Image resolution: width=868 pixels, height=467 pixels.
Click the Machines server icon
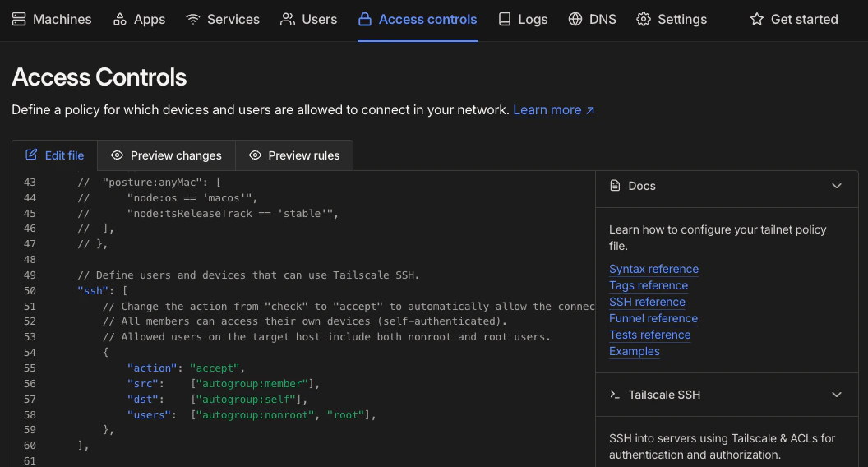[19, 19]
